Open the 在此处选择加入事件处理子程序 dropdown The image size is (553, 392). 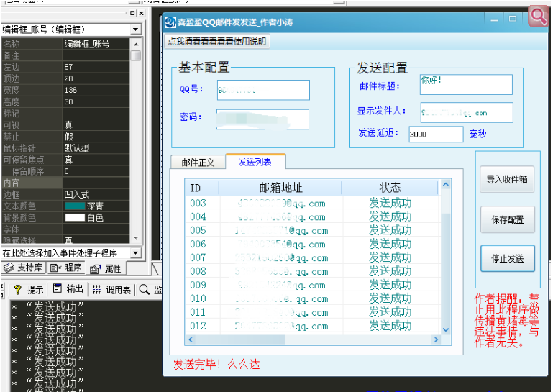135,253
